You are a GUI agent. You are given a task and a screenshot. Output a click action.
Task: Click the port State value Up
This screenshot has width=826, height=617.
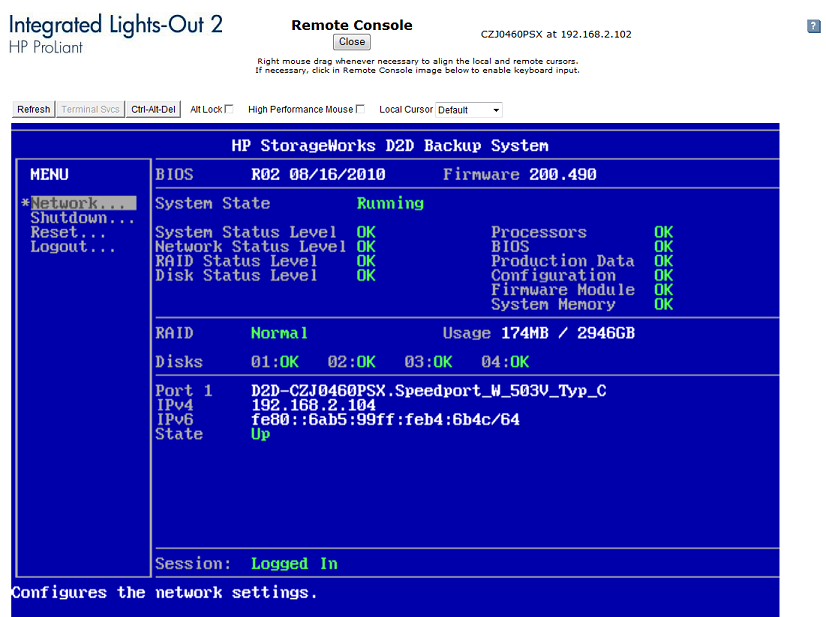click(x=261, y=434)
